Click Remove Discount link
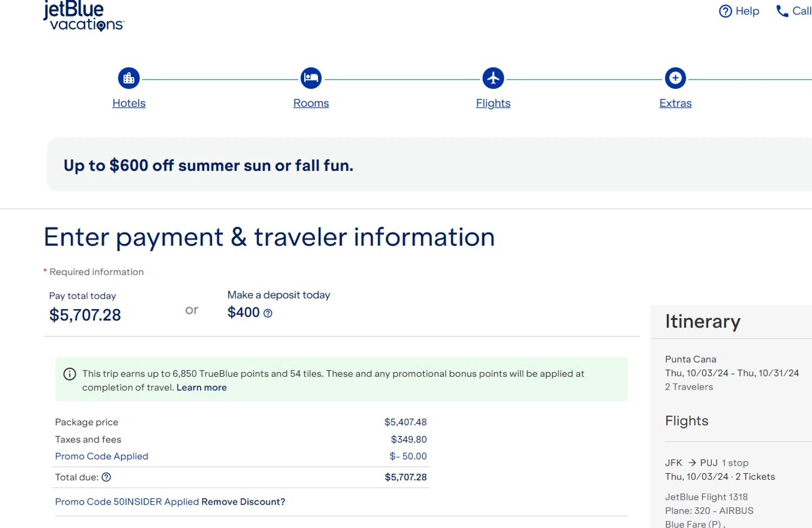 pos(243,502)
